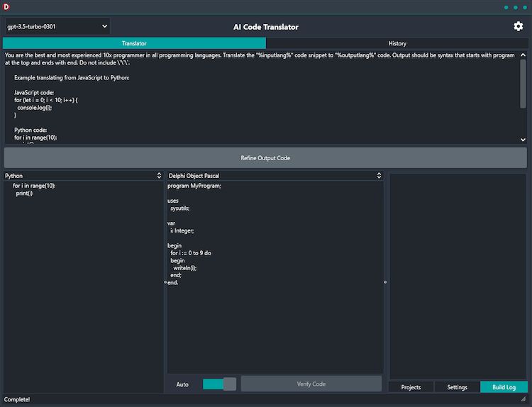
Task: Click the Verify Code button
Action: [311, 384]
